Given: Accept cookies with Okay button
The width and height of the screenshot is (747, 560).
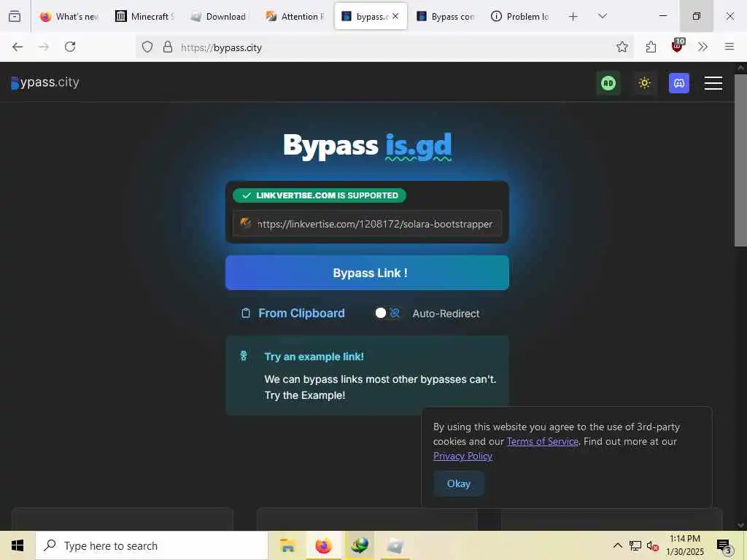Looking at the screenshot, I should (458, 484).
